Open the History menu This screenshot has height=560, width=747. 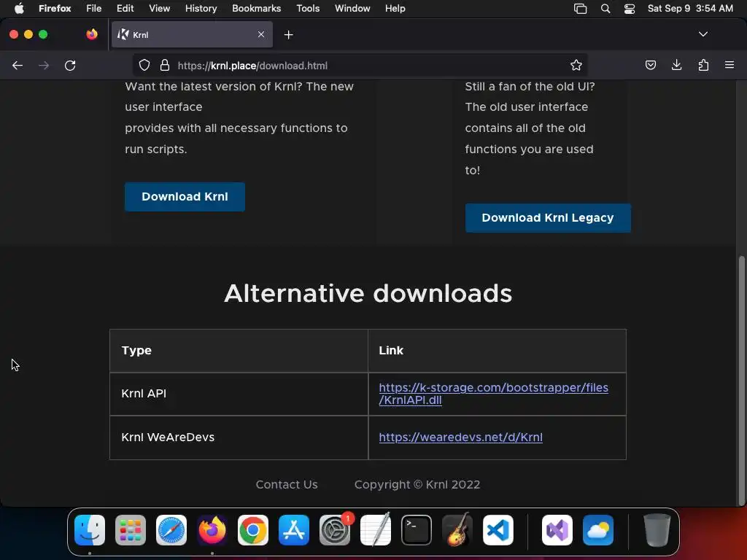pyautogui.click(x=201, y=9)
